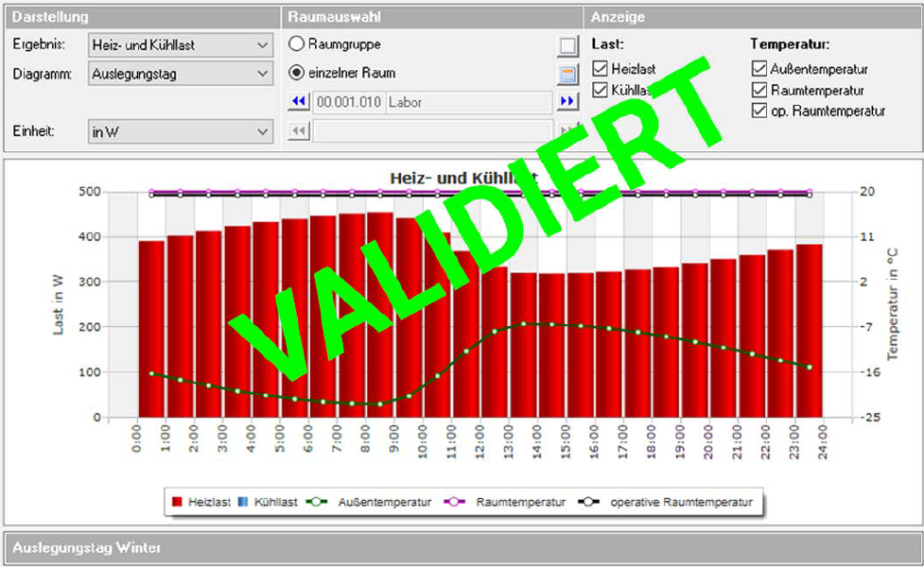This screenshot has height=567, width=924.
Task: Click the blue previous room arrows icon
Action: click(x=299, y=101)
